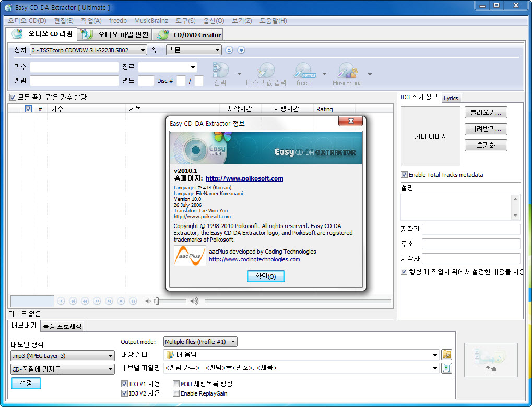Click the 앨범 album input field
Viewport: 532px width, 407px height.
[74, 81]
